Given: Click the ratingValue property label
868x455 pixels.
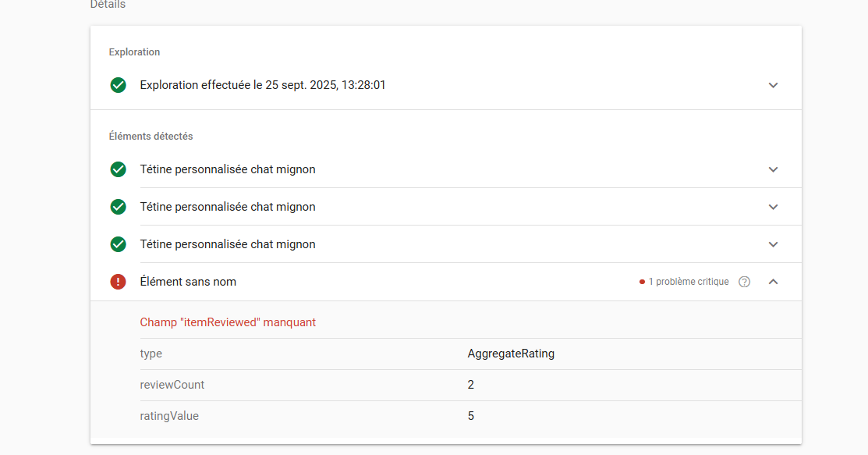Looking at the screenshot, I should pos(169,416).
